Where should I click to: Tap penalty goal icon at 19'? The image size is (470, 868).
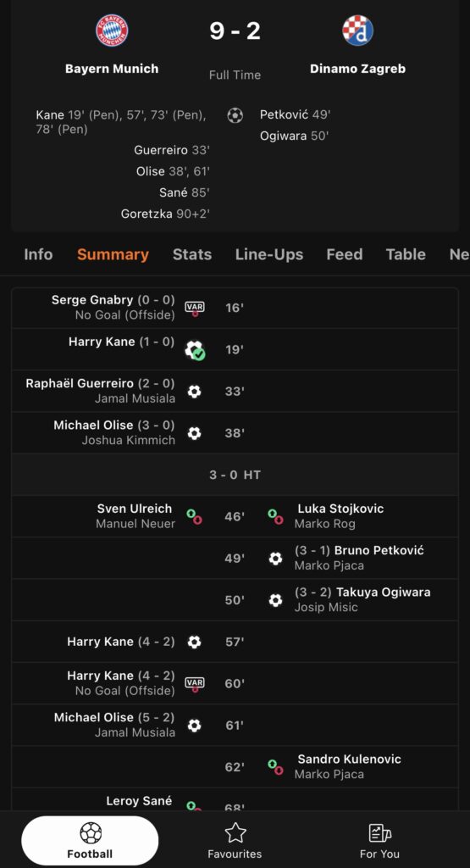(x=195, y=350)
